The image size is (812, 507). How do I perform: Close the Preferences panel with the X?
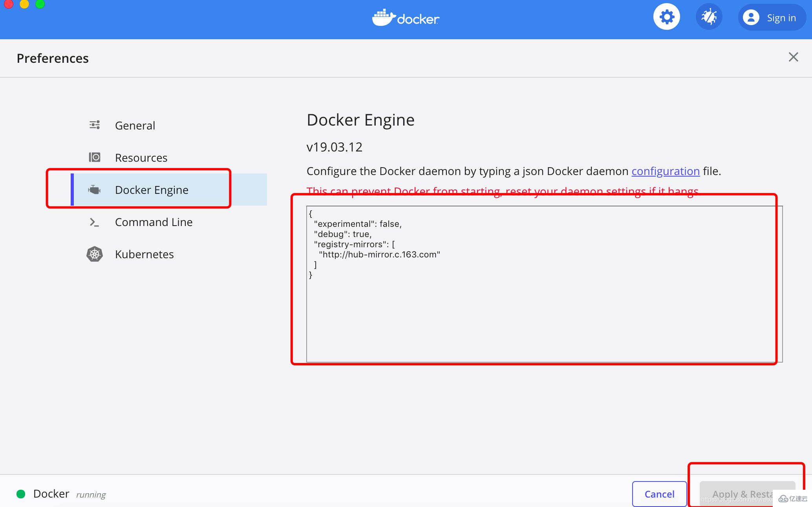(793, 57)
